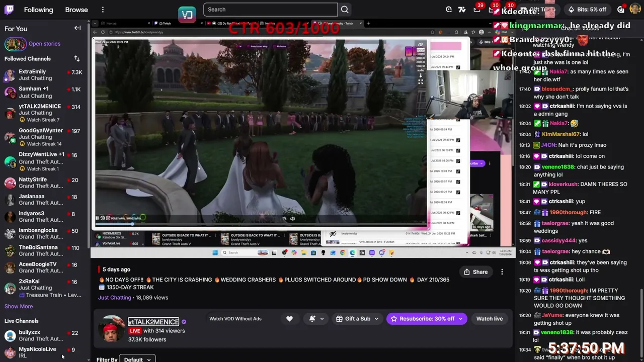Click the Turbo TV-style icon in top bar

coord(462,10)
